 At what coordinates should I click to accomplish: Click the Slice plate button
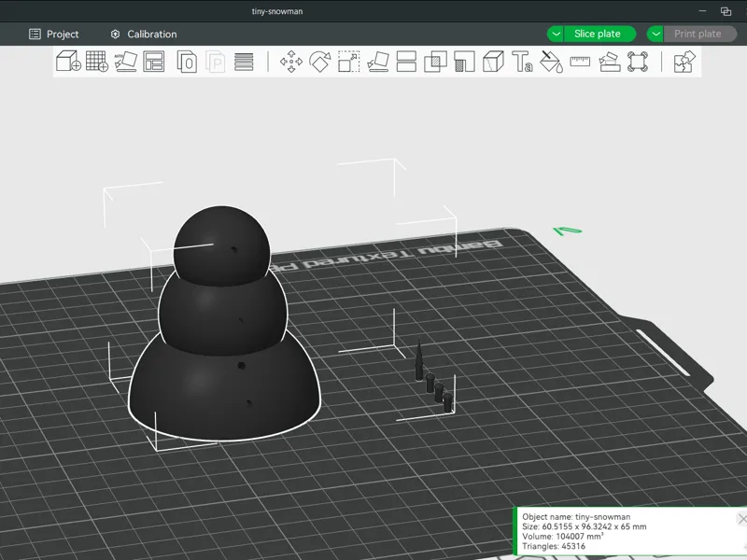[599, 34]
